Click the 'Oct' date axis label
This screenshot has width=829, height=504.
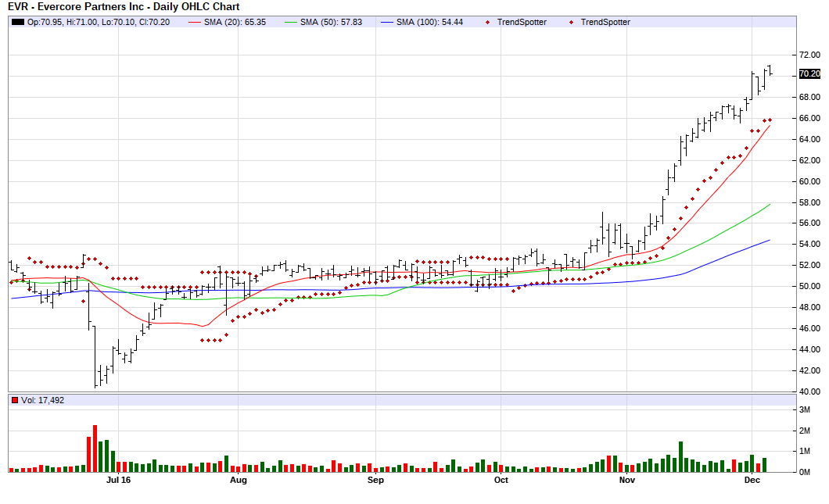[501, 480]
